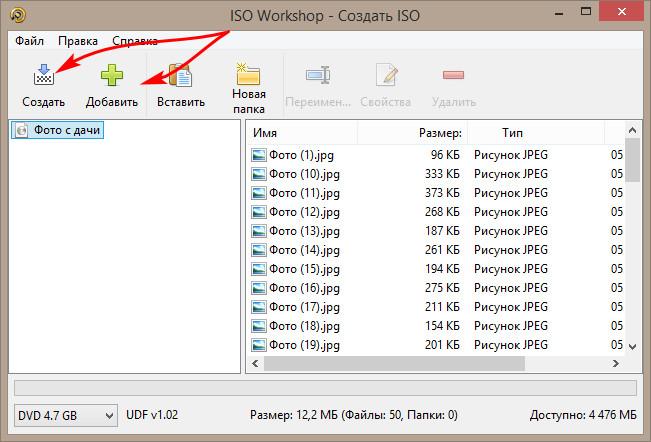Click the image icon of Фото (14).jpg
Image resolution: width=651 pixels, height=442 pixels.
pyautogui.click(x=259, y=250)
